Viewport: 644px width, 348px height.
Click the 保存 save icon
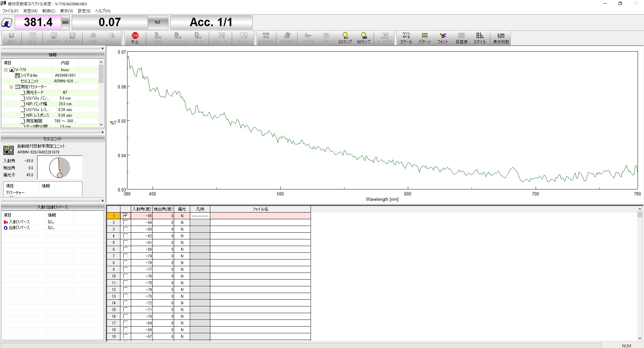pos(11,38)
